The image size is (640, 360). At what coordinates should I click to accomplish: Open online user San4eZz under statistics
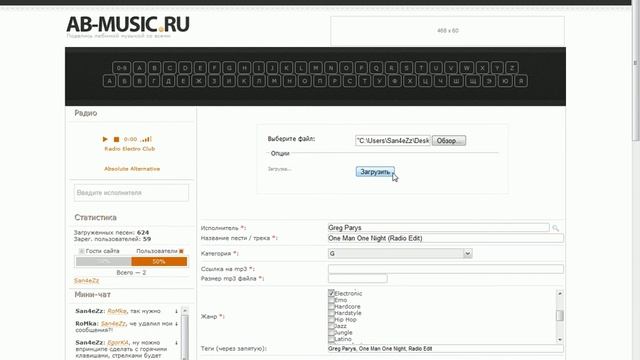pyautogui.click(x=87, y=281)
